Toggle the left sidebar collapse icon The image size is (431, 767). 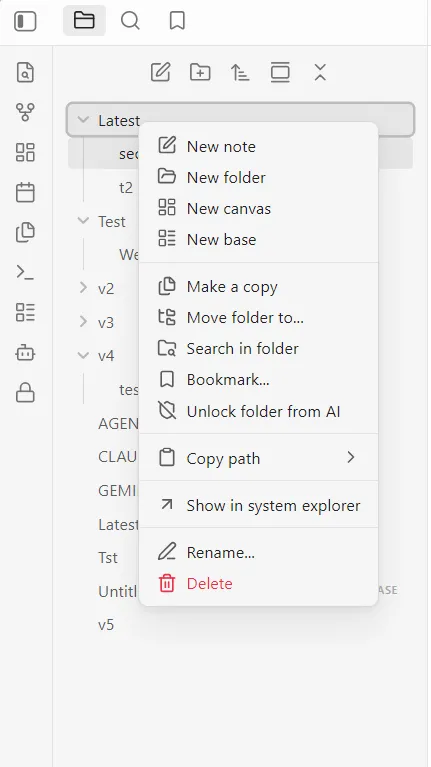(x=25, y=21)
